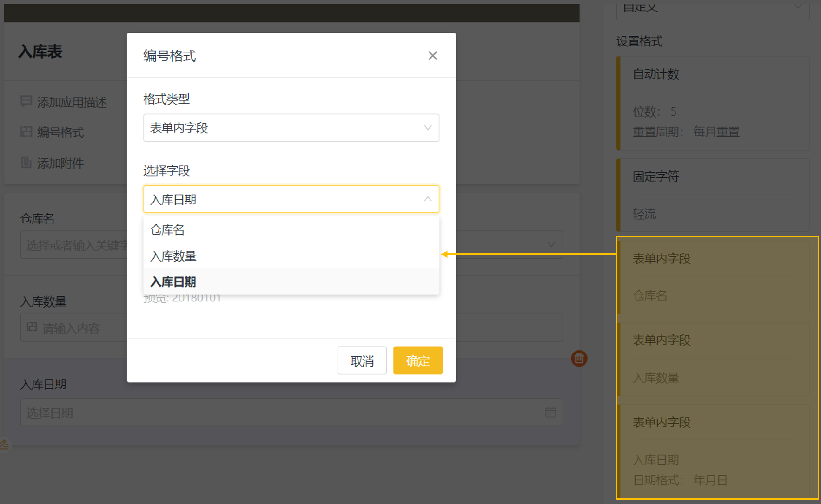Collapse the 选择字段 dropdown showing 入库日期
This screenshot has width=821, height=504.
pos(291,199)
